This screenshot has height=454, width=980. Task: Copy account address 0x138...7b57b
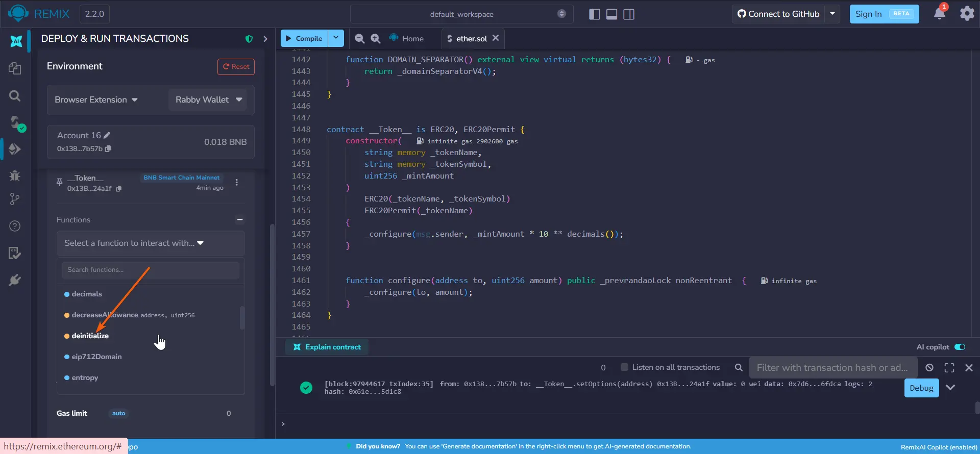[x=108, y=148]
